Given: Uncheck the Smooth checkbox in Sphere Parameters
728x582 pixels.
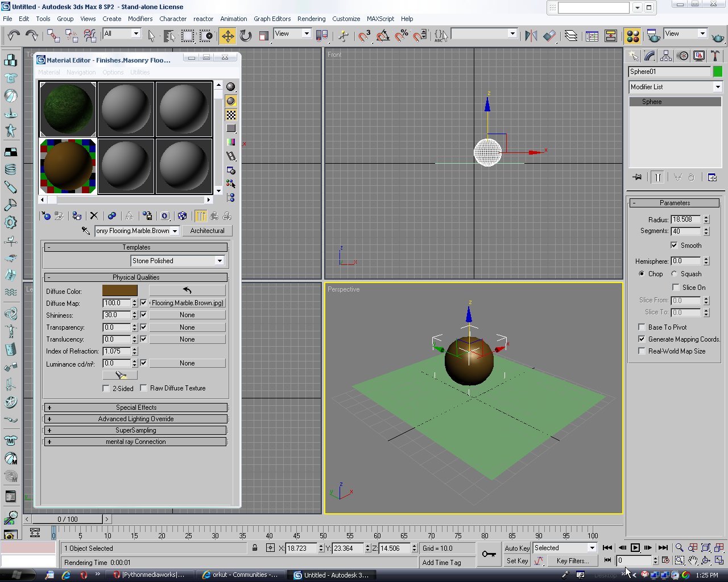Looking at the screenshot, I should [x=674, y=245].
